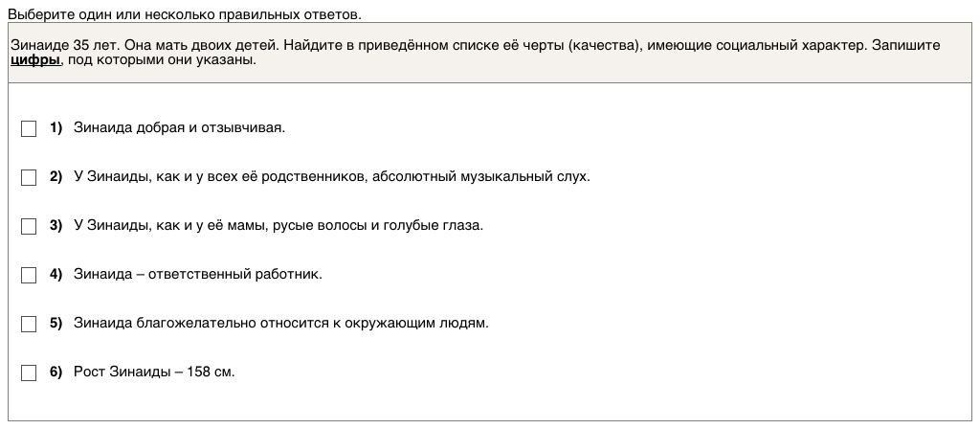Select the checkbox for option 4
The width and height of the screenshot is (980, 429).
pos(29,275)
